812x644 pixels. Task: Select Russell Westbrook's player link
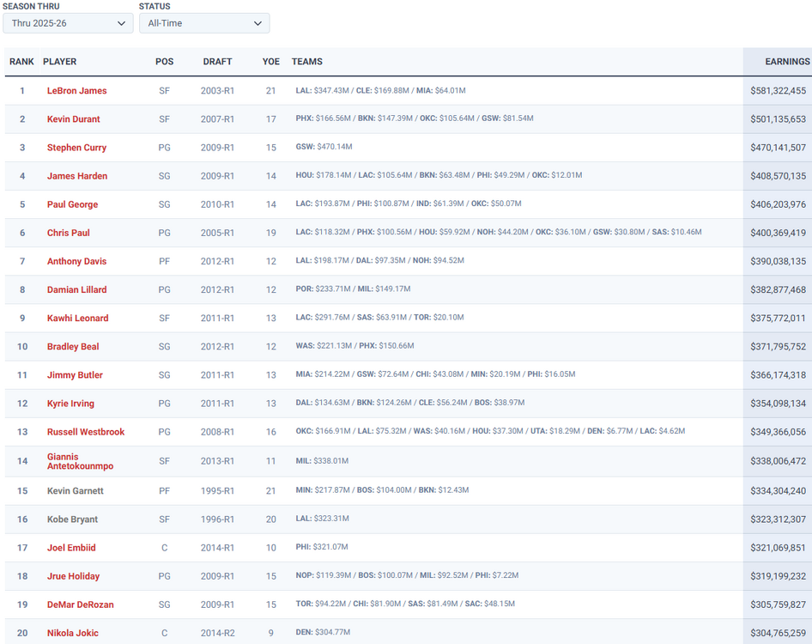pyautogui.click(x=86, y=432)
